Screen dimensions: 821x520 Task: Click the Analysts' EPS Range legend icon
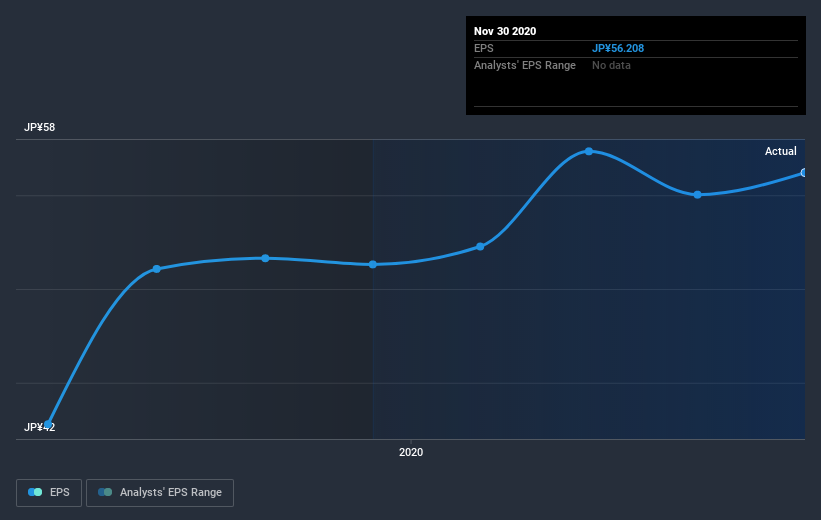(105, 492)
